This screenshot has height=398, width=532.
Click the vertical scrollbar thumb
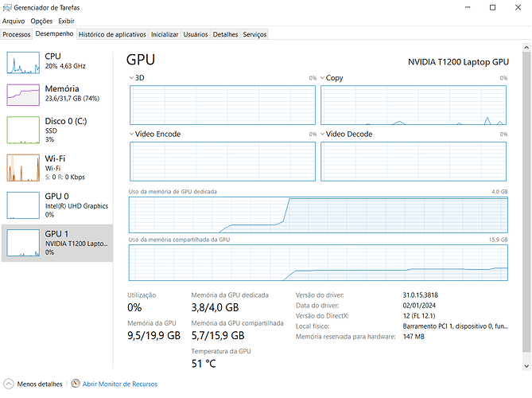click(x=526, y=201)
